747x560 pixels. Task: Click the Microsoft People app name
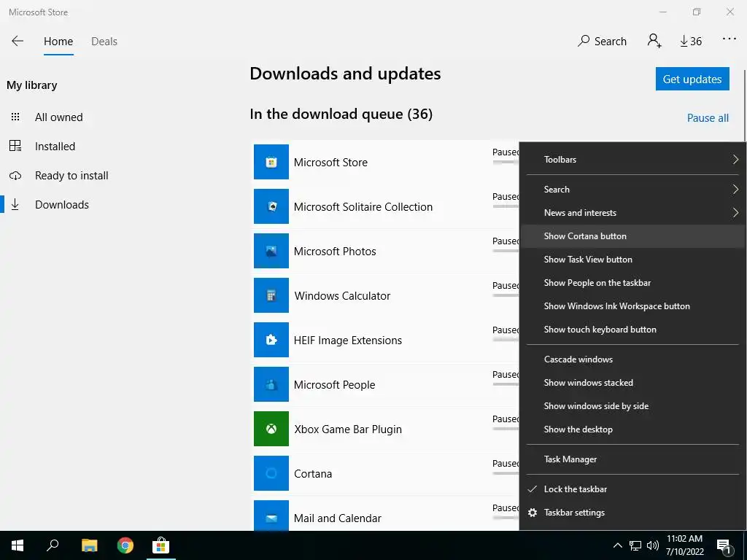pos(334,385)
